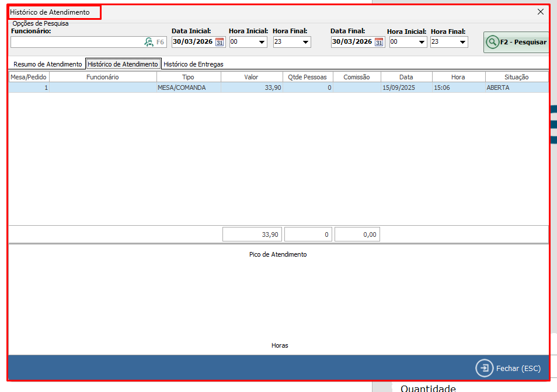Expand the first Hora Final dropdown

click(305, 42)
